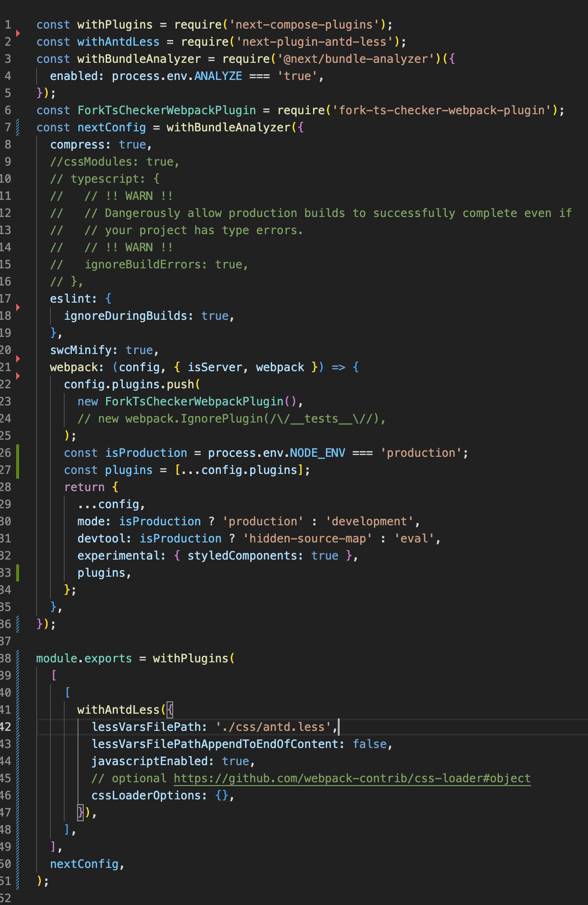The height and width of the screenshot is (905, 588).
Task: Click the return keyword
Action: click(x=84, y=487)
